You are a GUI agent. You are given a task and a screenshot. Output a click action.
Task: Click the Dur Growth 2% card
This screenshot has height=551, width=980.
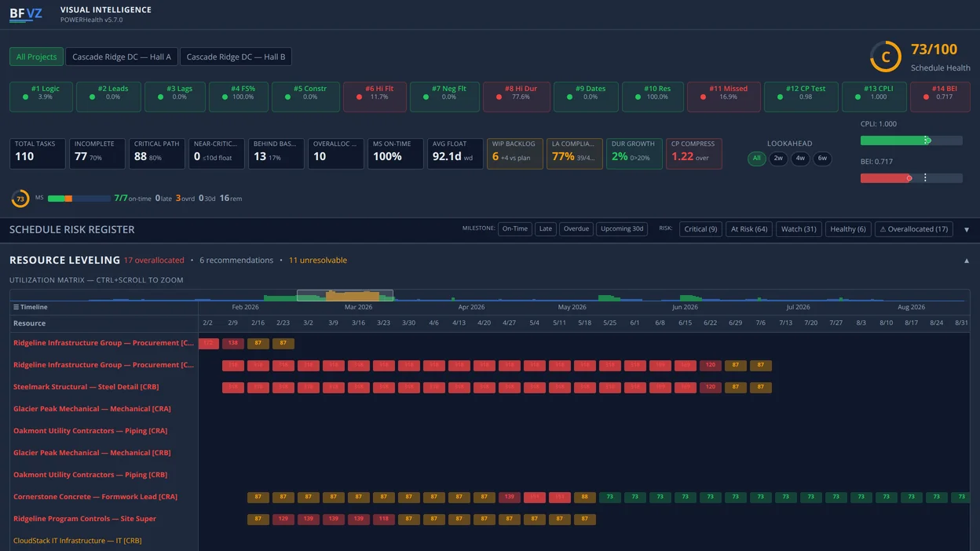point(634,154)
